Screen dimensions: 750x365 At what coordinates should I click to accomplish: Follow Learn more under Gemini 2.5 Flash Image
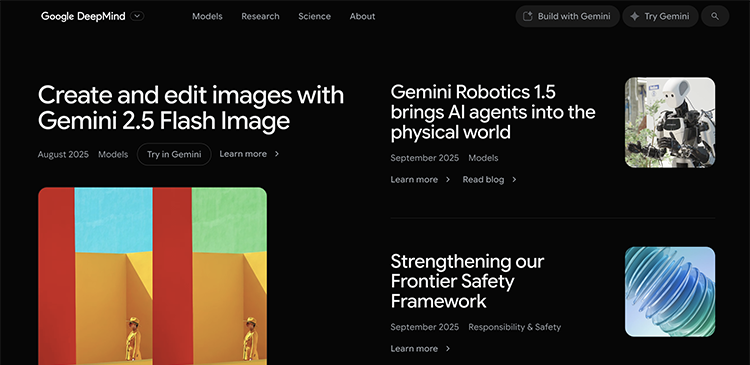pyautogui.click(x=243, y=154)
